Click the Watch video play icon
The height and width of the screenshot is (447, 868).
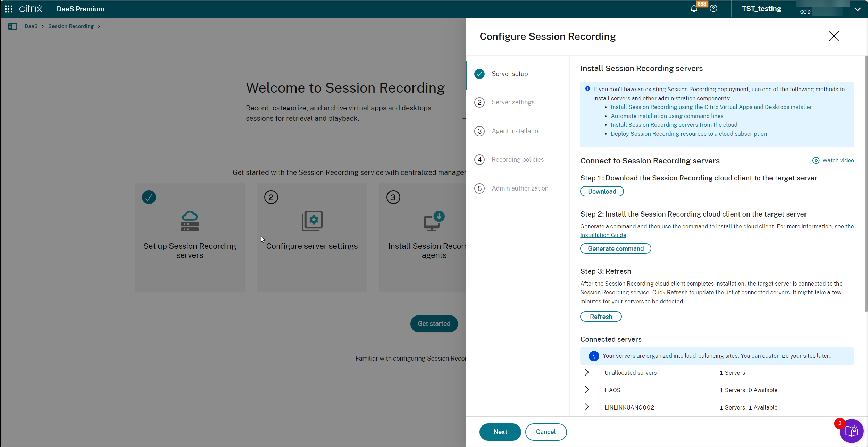(x=816, y=160)
